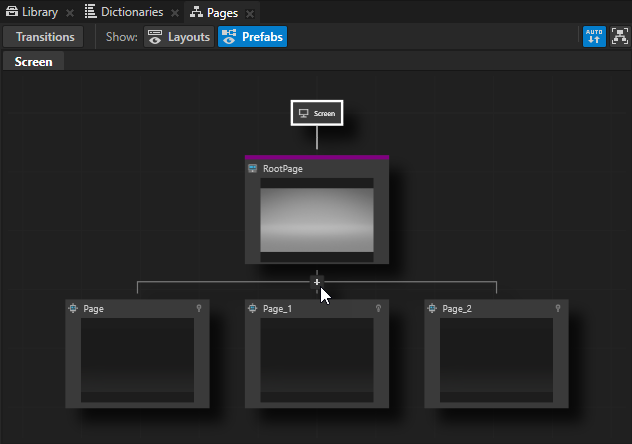
Task: Toggle the Layouts visibility option
Action: point(178,37)
